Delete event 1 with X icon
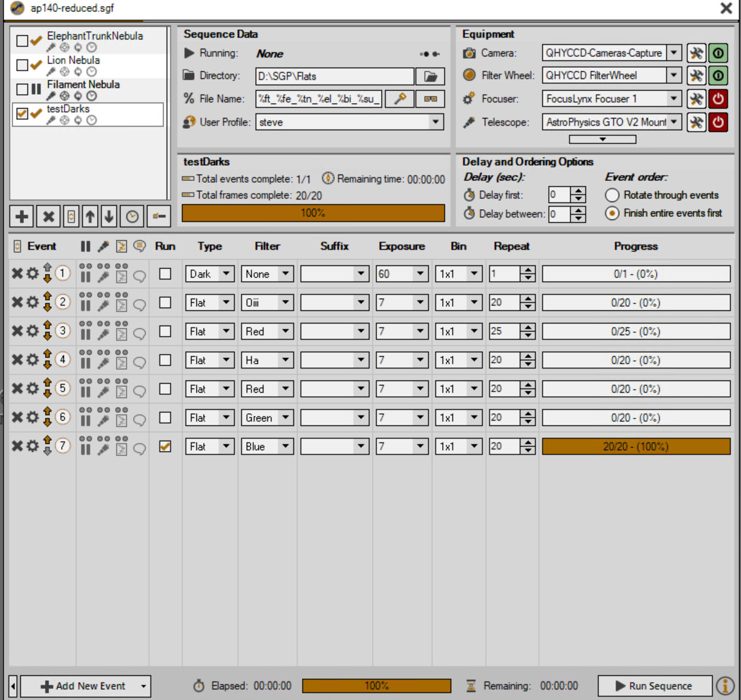The width and height of the screenshot is (741, 700). pyautogui.click(x=17, y=274)
